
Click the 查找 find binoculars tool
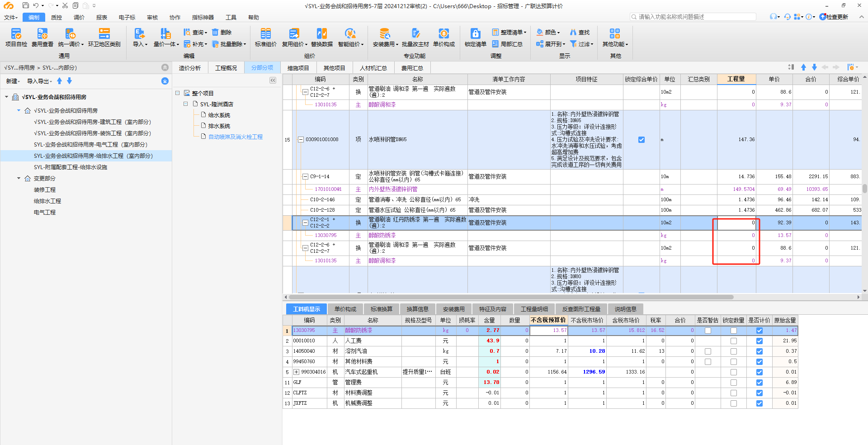click(580, 32)
